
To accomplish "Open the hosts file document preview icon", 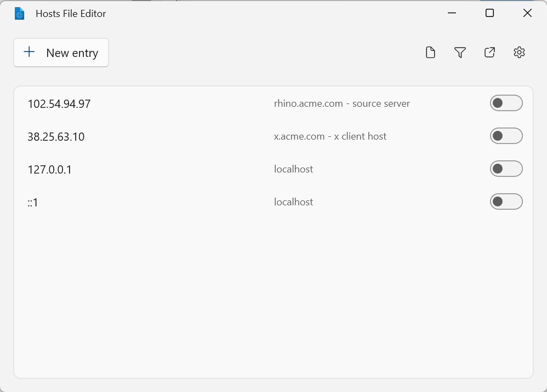I will coord(430,52).
